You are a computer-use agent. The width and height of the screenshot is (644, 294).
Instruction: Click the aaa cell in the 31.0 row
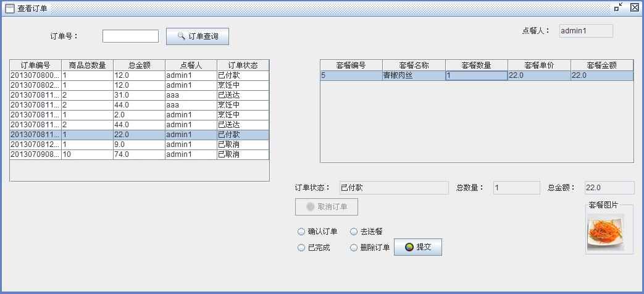click(191, 95)
